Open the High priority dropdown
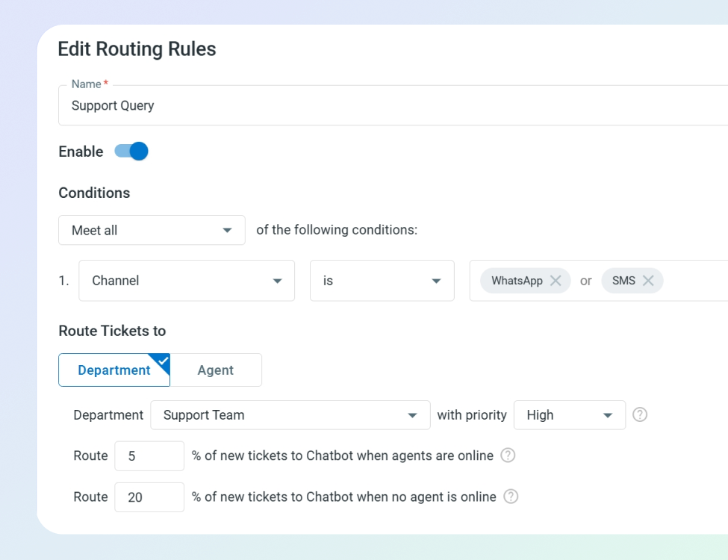728x560 pixels. (569, 415)
